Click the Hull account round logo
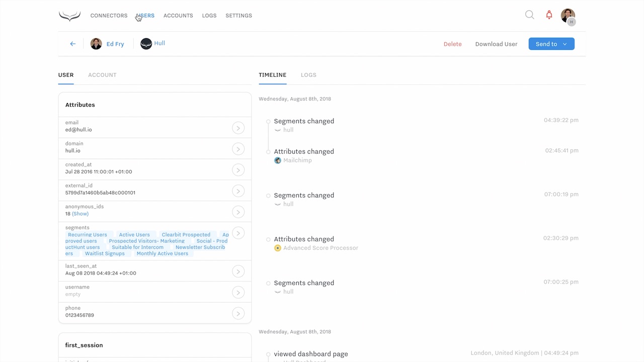This screenshot has height=362, width=644. pyautogui.click(x=146, y=44)
